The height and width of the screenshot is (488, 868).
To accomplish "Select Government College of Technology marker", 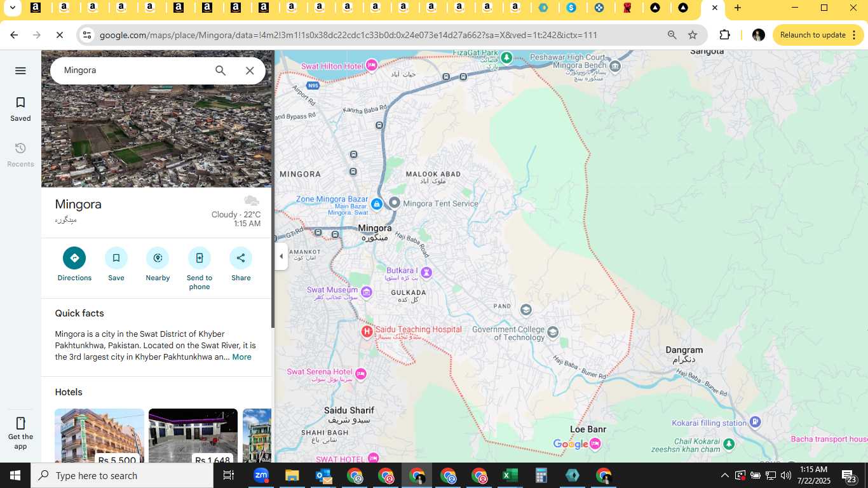I will tap(553, 332).
